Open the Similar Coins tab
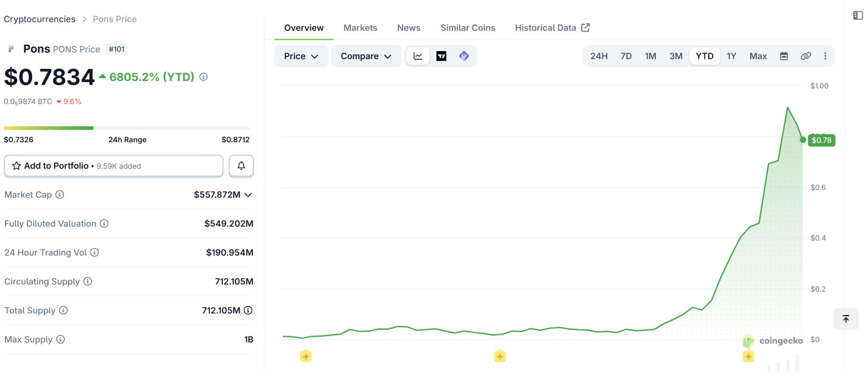868x372 pixels. 468,28
